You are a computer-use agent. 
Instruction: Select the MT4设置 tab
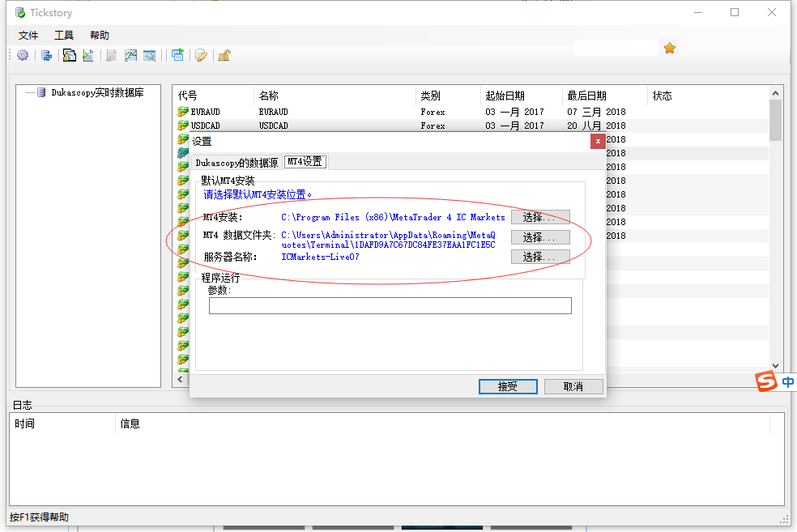[305, 162]
